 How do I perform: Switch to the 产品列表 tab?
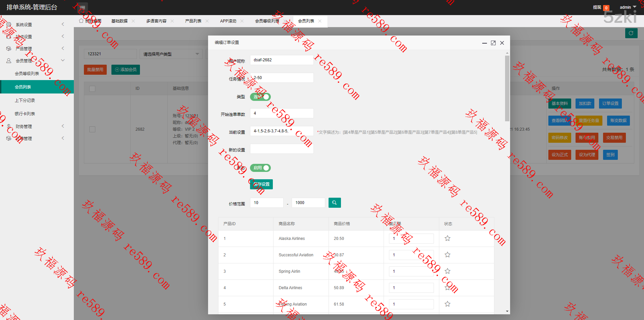click(193, 21)
